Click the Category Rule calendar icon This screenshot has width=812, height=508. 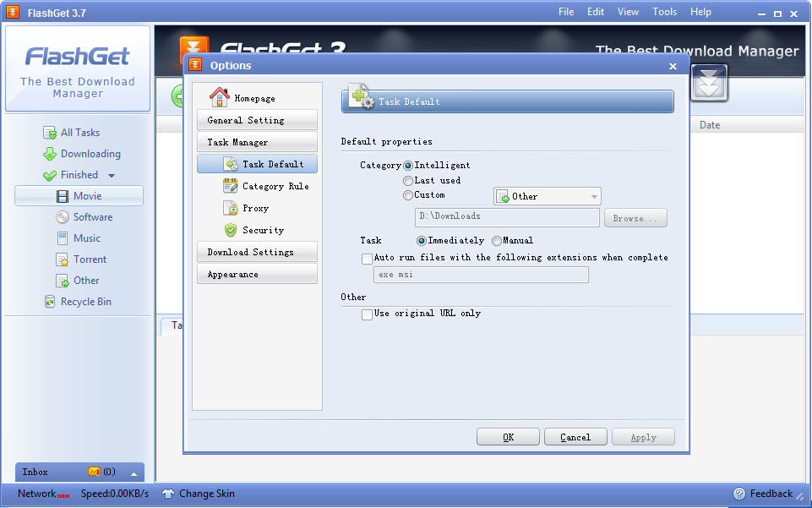(x=231, y=186)
